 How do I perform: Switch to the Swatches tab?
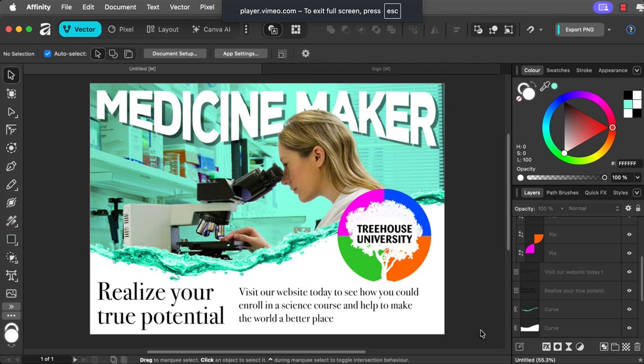[558, 70]
